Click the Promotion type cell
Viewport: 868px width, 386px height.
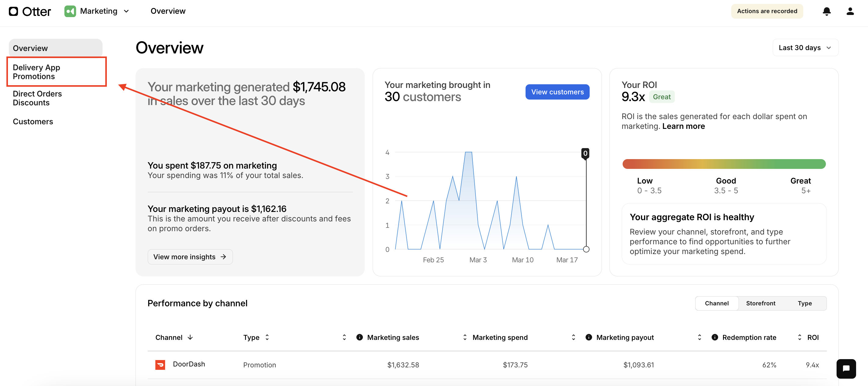(x=259, y=365)
